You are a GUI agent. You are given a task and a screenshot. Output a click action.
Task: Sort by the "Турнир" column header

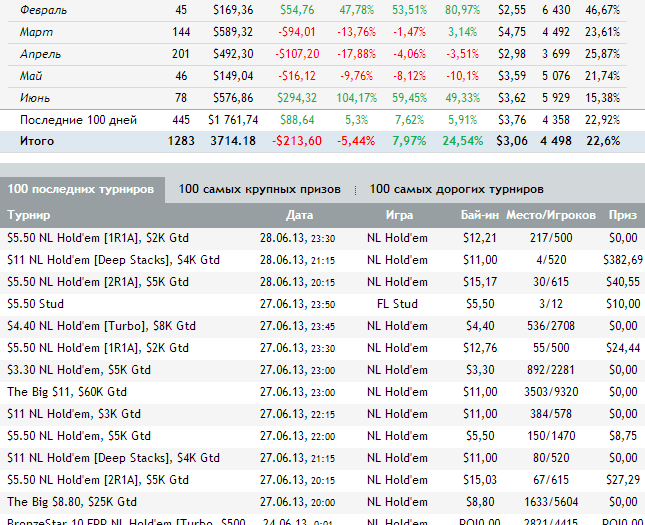click(x=28, y=215)
